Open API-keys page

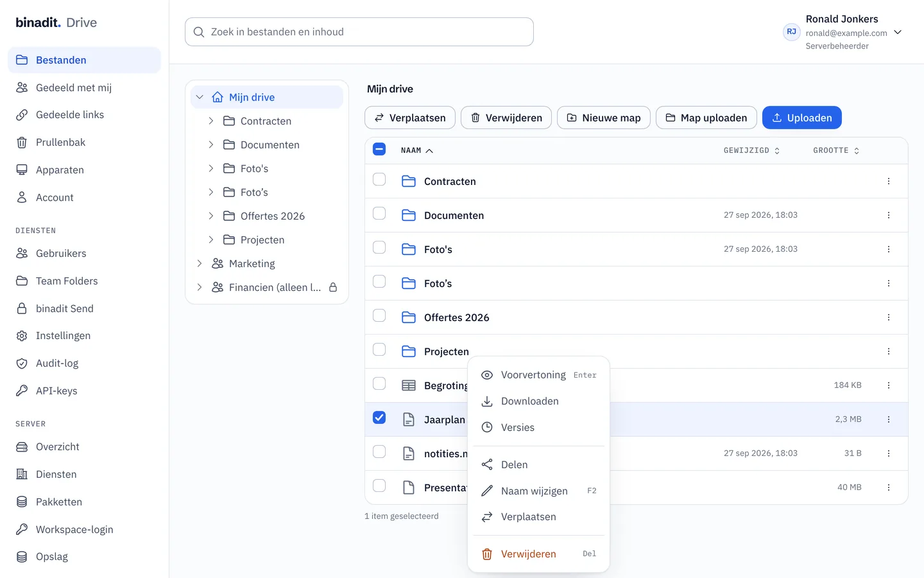point(84,391)
